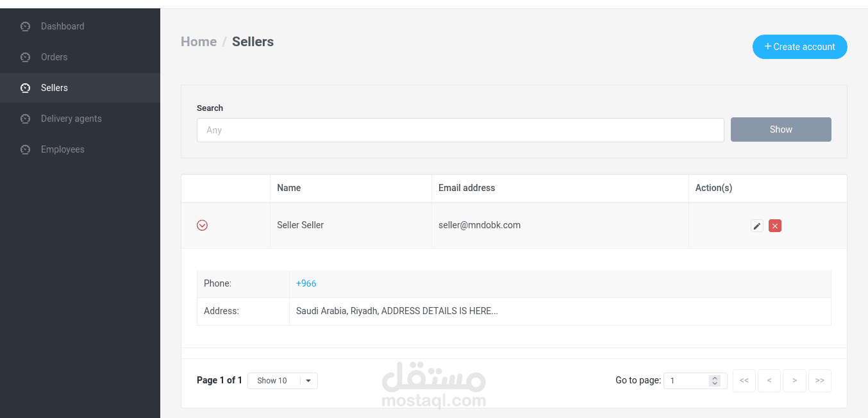This screenshot has width=868, height=418.
Task: Go to the previous page arrow
Action: [769, 381]
